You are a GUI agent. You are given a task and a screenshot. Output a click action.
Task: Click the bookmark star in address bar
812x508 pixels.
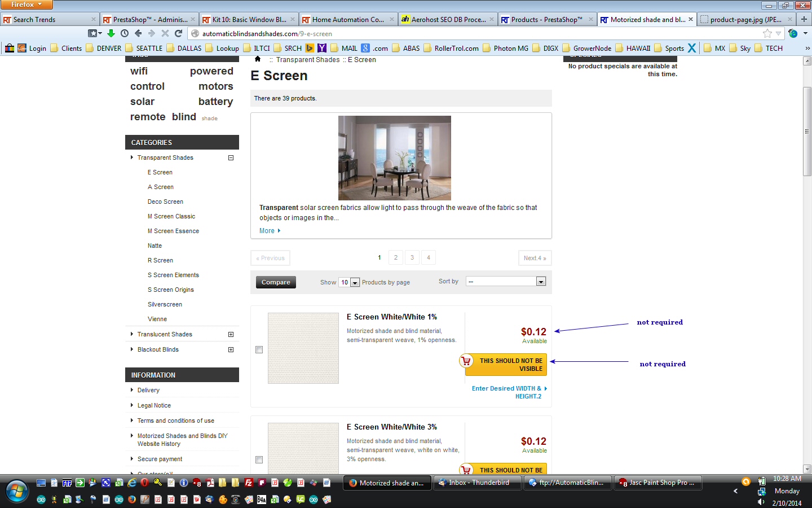[767, 33]
